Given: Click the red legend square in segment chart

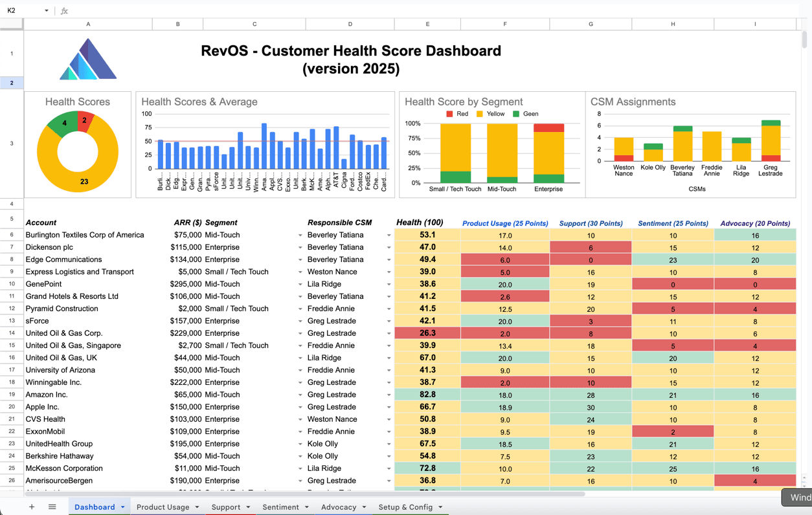Looking at the screenshot, I should coord(450,114).
